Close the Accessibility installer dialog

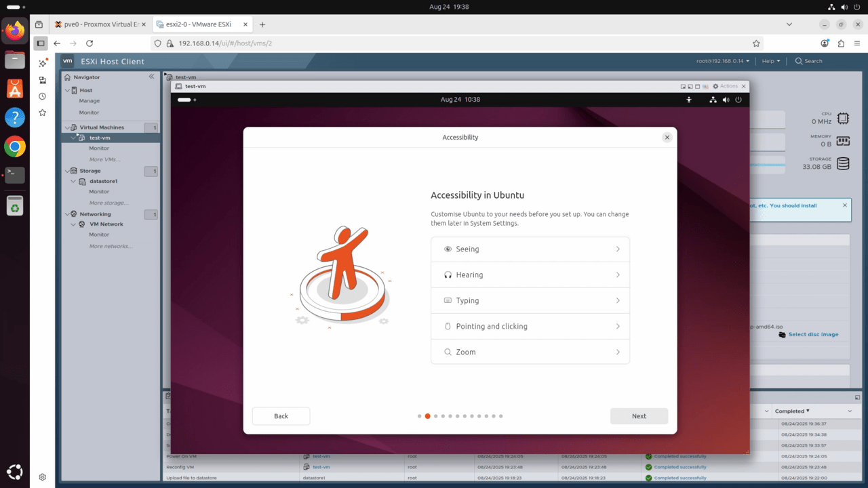click(667, 137)
